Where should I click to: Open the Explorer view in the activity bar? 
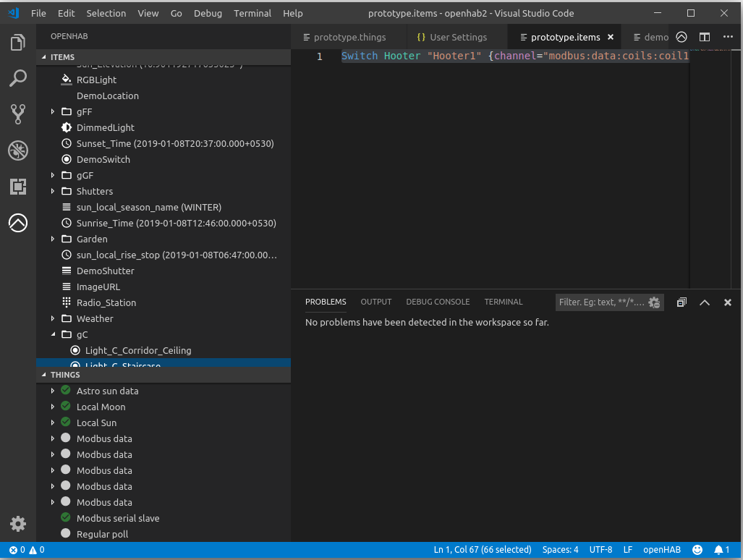(x=17, y=42)
